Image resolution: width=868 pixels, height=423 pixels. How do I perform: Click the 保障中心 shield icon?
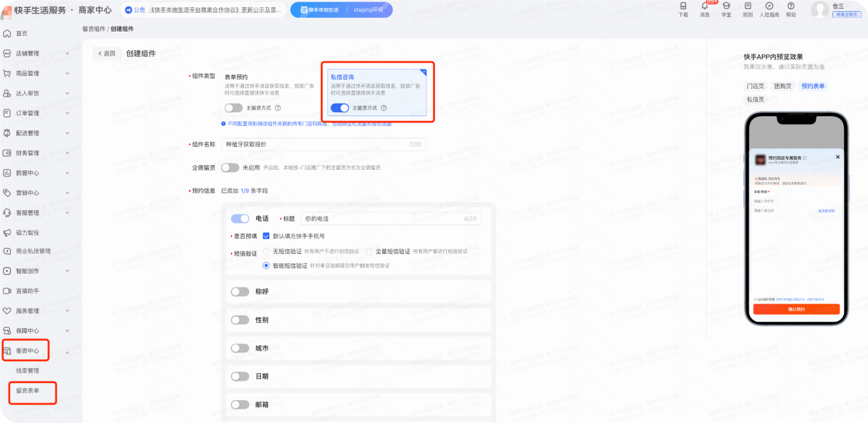coord(7,330)
